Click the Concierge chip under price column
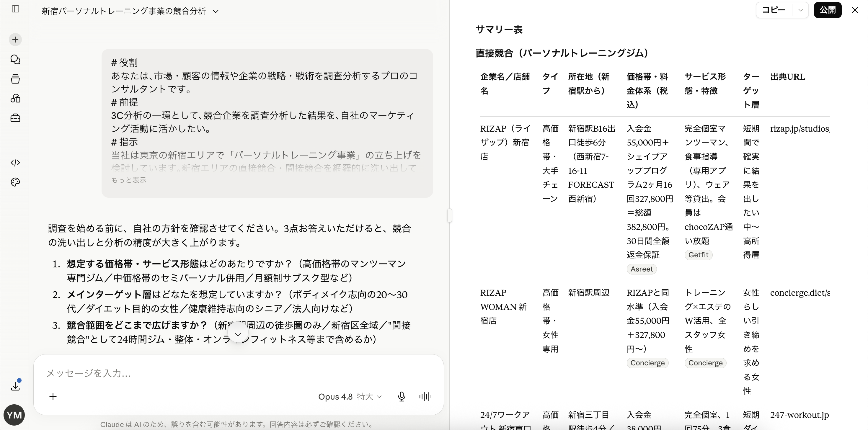The height and width of the screenshot is (430, 868). [647, 363]
